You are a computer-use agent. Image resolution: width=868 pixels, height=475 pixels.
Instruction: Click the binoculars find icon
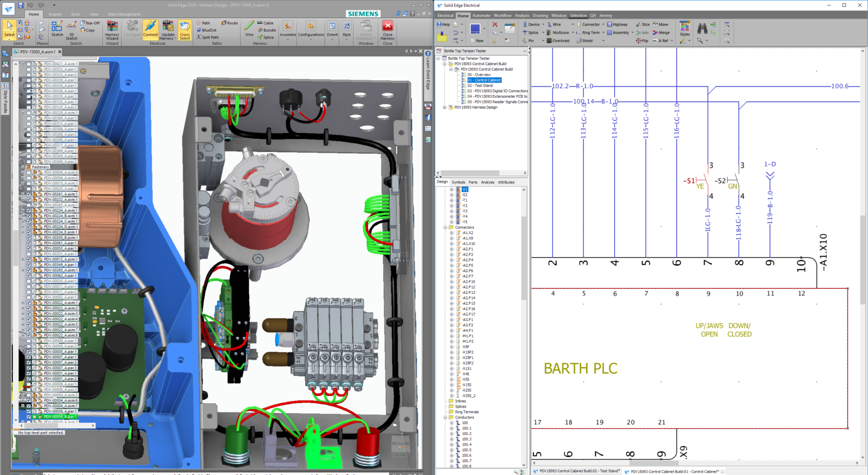[702, 29]
